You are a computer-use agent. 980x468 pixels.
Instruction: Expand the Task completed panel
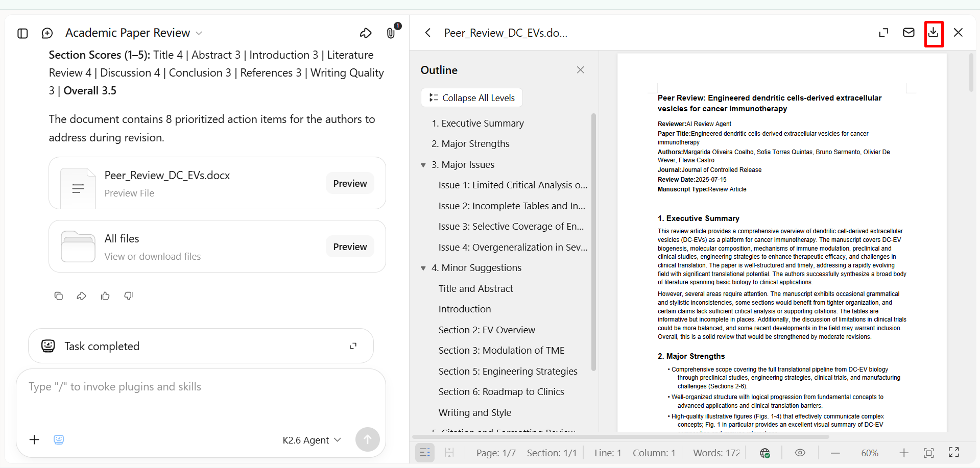tap(353, 346)
